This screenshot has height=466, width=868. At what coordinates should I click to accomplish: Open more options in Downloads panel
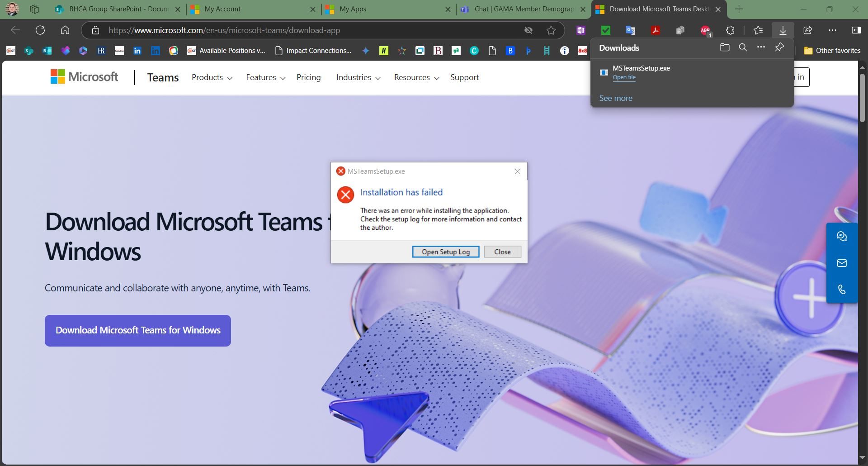click(761, 48)
